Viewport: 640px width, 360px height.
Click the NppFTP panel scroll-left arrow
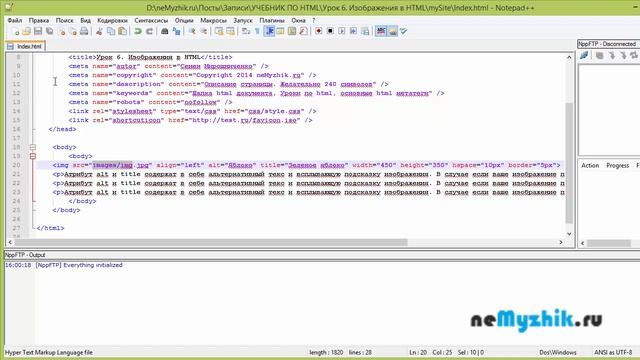[583, 243]
